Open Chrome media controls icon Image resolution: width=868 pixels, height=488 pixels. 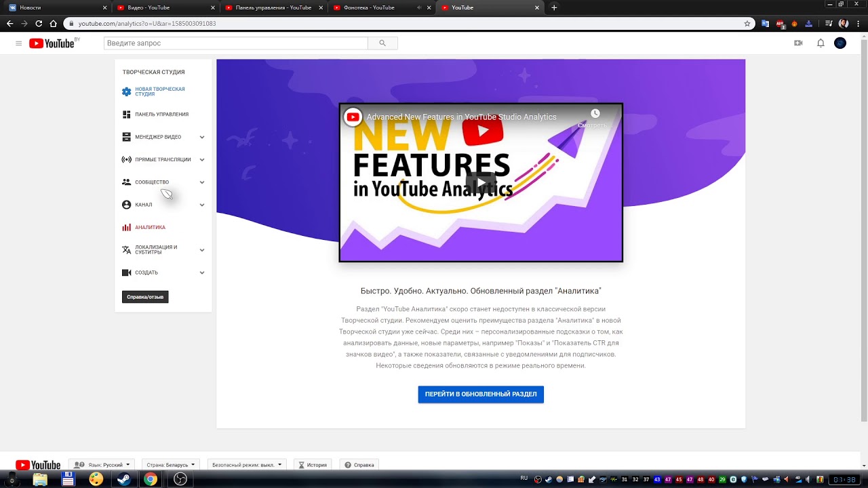(x=829, y=23)
